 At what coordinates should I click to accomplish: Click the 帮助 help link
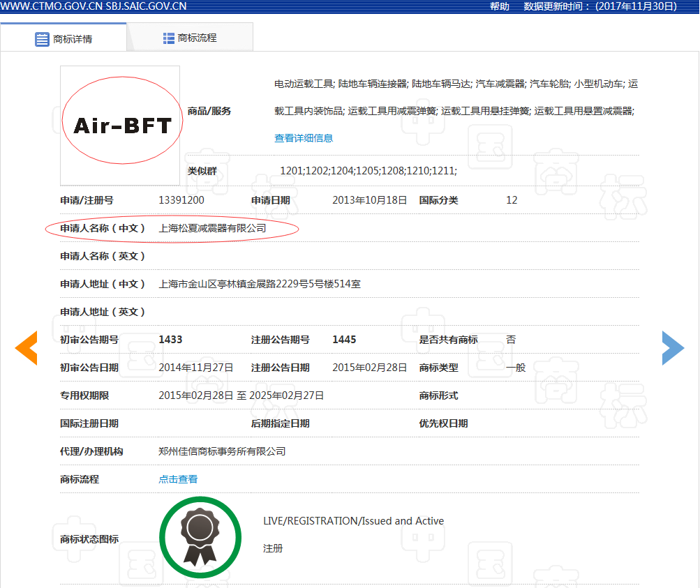point(498,6)
